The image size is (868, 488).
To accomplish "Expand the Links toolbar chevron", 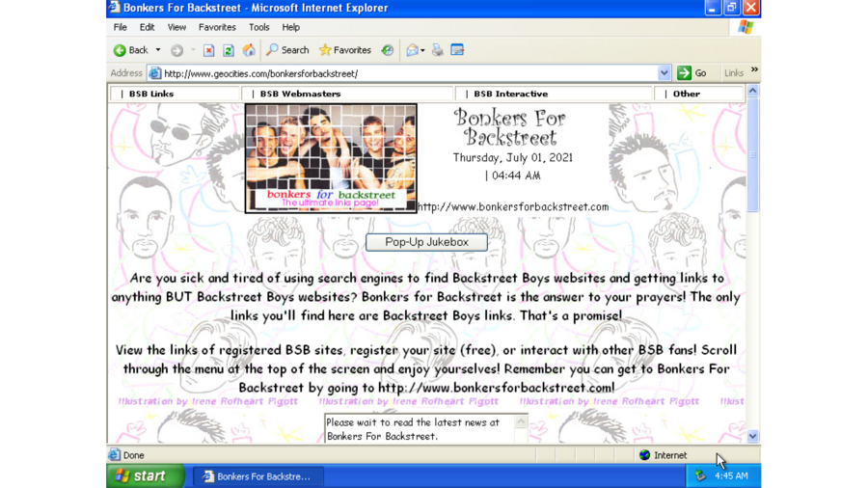I will [x=754, y=69].
